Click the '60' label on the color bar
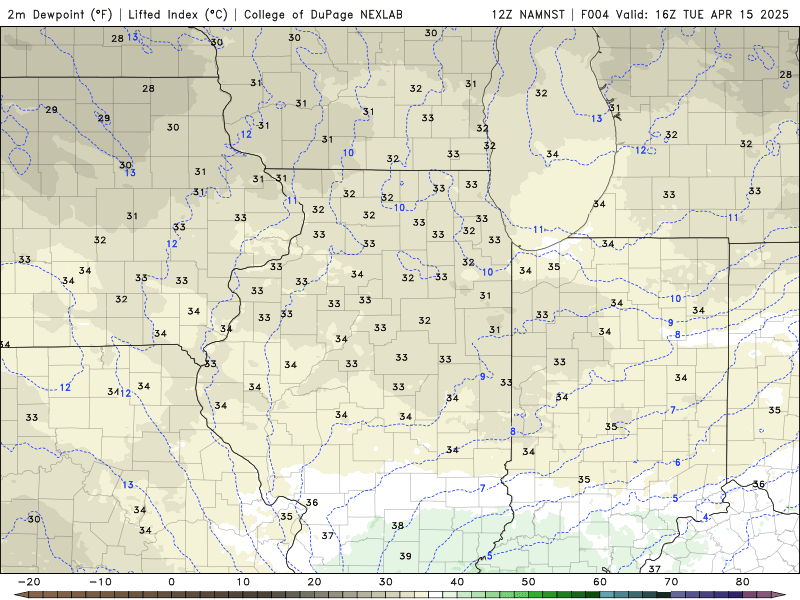 (600, 582)
